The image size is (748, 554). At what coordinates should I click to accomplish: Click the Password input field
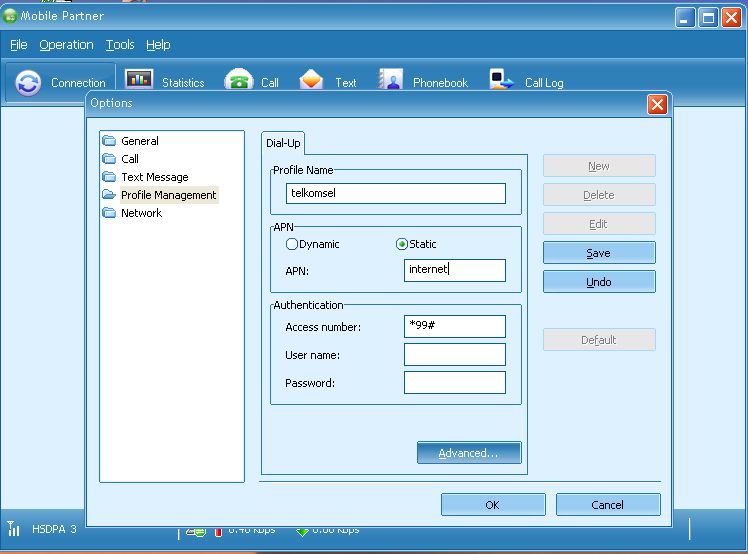click(455, 383)
